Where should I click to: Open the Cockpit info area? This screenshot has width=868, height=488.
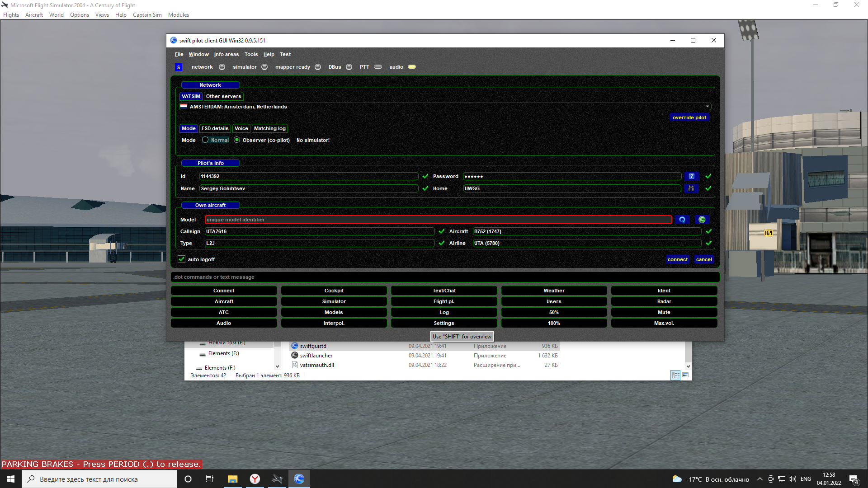point(334,291)
